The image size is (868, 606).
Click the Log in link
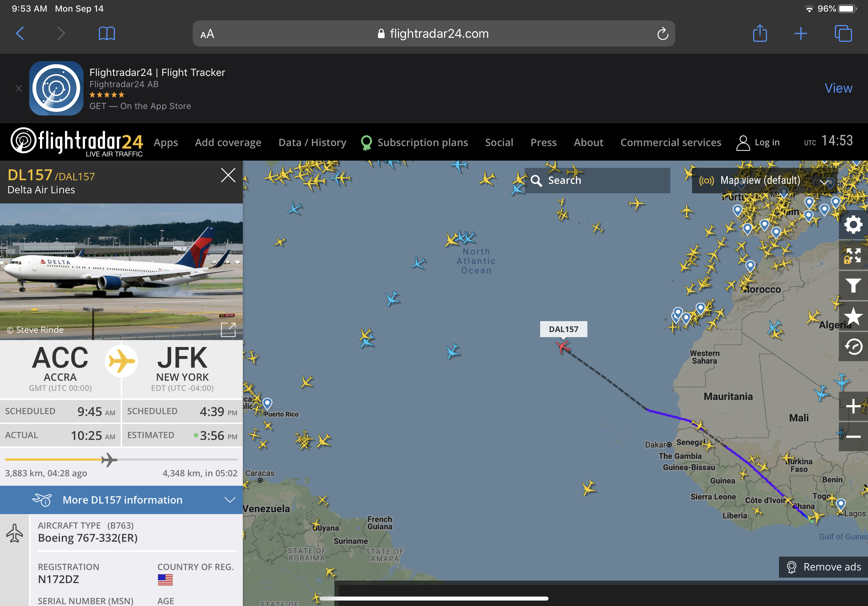click(x=758, y=142)
